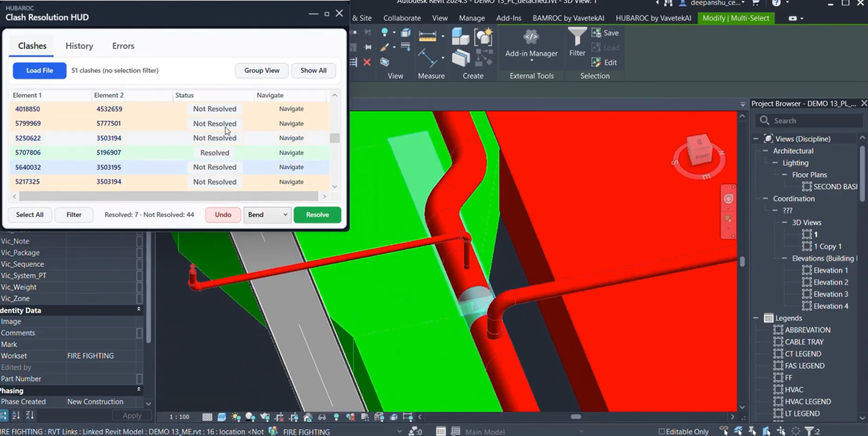
Task: Click the Paint brush tool icon
Action: pos(384,47)
